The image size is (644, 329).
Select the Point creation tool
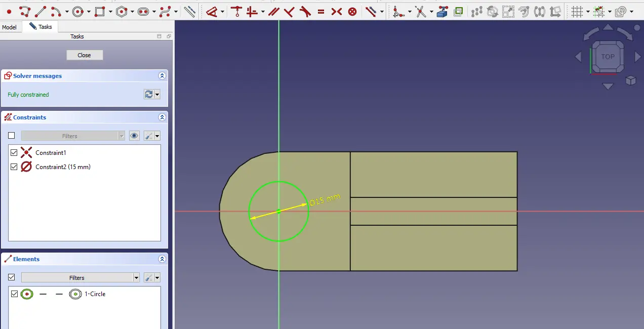pyautogui.click(x=9, y=11)
